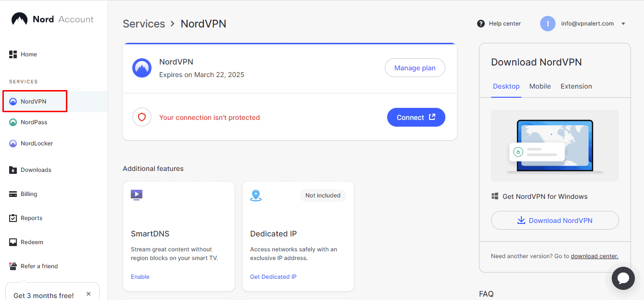Click the Billing card icon
The image size is (644, 300).
(13, 194)
